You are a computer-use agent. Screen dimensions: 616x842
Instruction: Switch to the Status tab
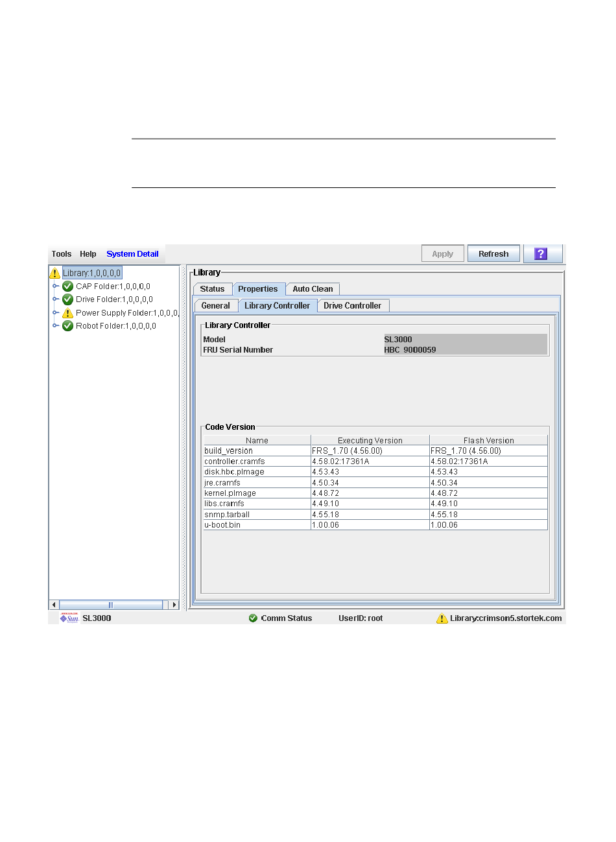click(x=213, y=289)
